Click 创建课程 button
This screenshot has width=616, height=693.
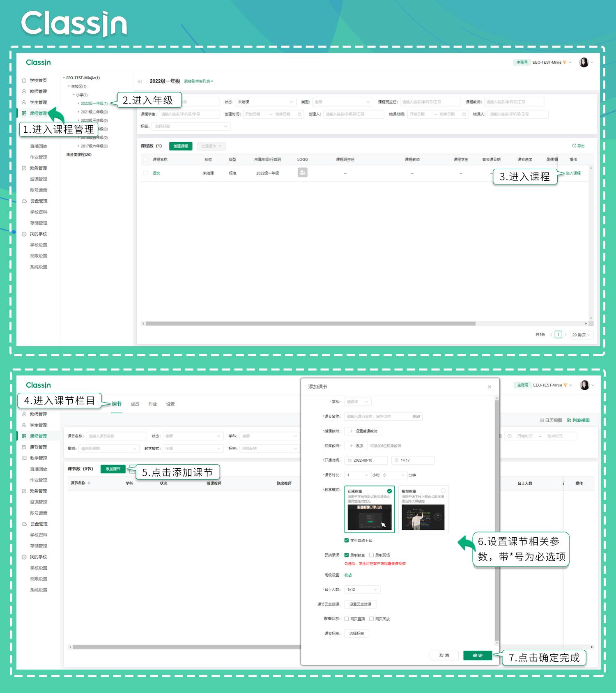181,146
